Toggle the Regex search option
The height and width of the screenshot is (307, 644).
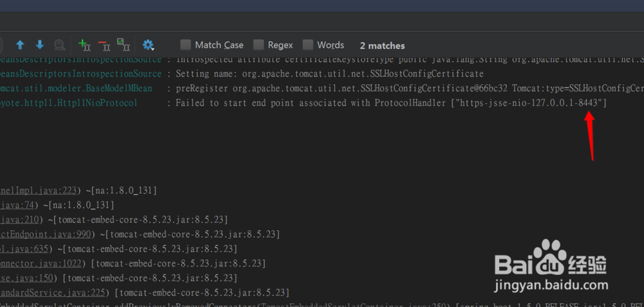coord(258,45)
